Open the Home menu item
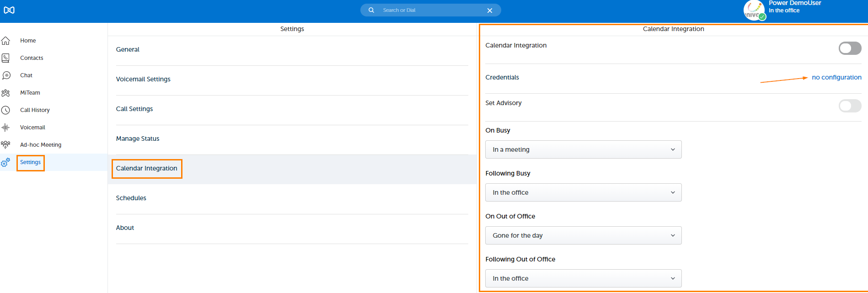This screenshot has width=868, height=293. [28, 41]
